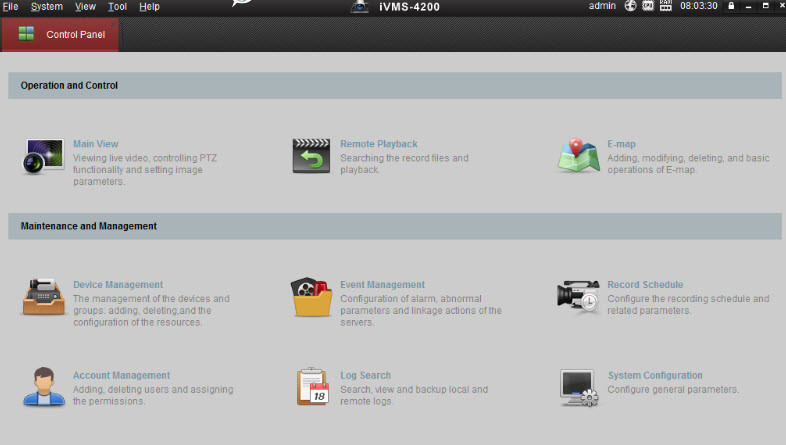This screenshot has width=786, height=445.
Task: Minimize the iVMS-4200 window
Action: [x=748, y=6]
